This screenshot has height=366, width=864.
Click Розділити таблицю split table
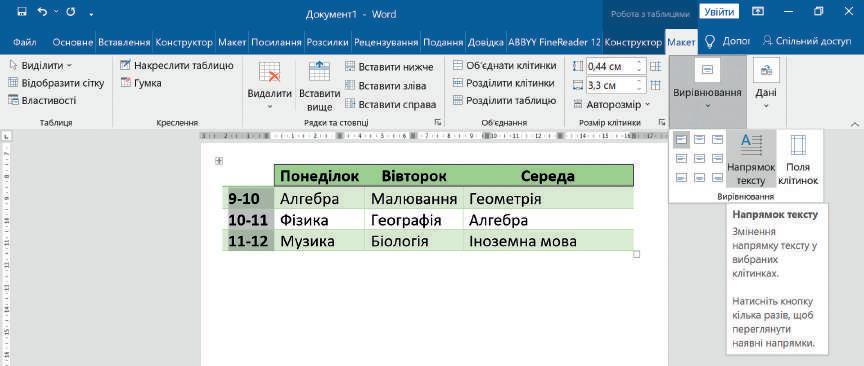[x=505, y=101]
